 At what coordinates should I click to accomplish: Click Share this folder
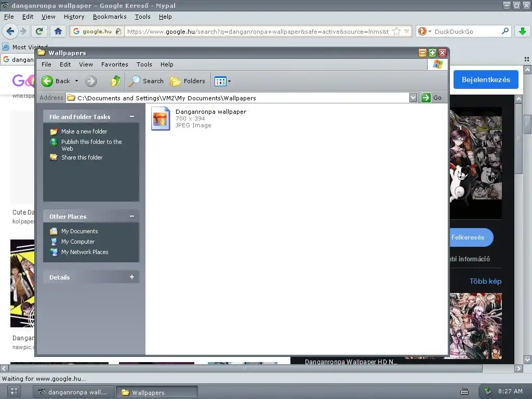pos(82,157)
